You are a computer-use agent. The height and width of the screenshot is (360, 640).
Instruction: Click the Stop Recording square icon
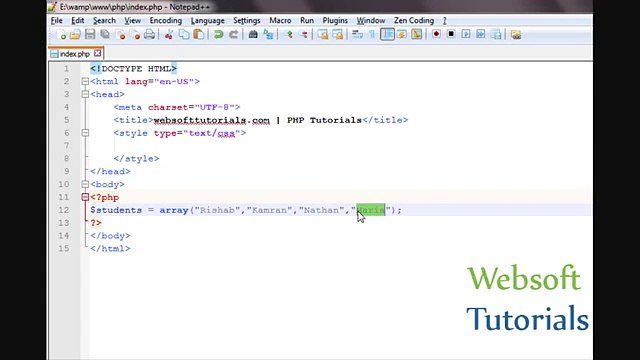click(x=451, y=34)
